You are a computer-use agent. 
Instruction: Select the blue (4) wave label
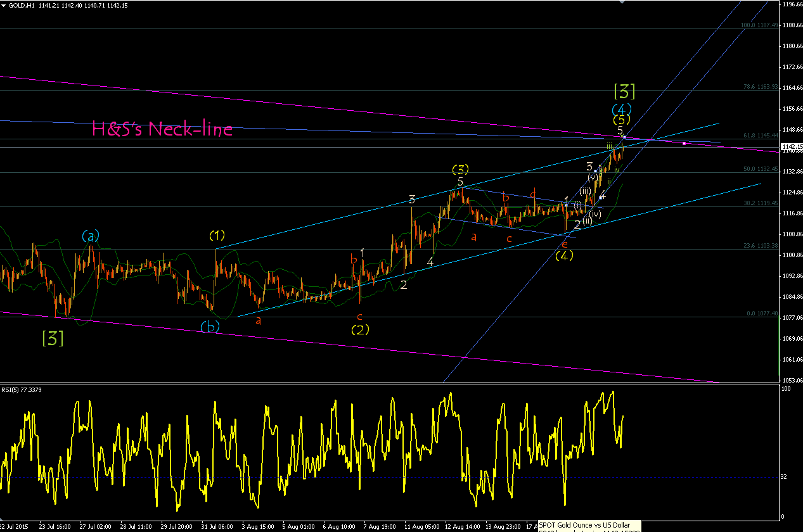click(x=622, y=108)
